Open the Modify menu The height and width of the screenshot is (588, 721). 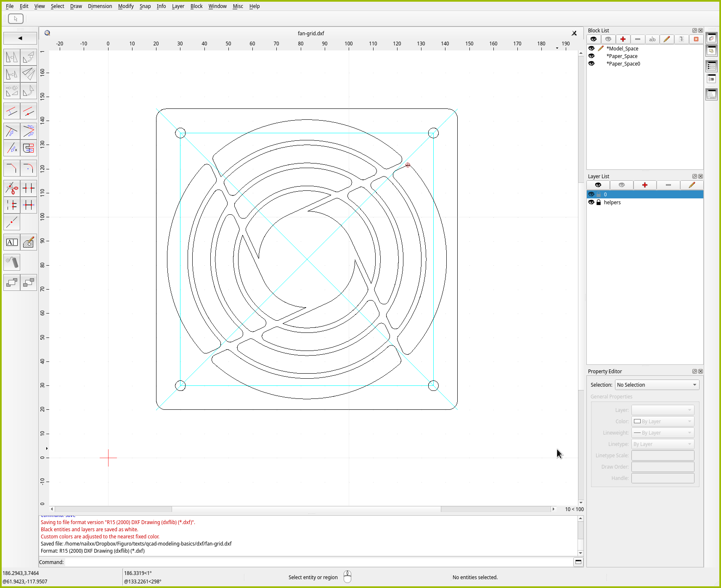125,6
